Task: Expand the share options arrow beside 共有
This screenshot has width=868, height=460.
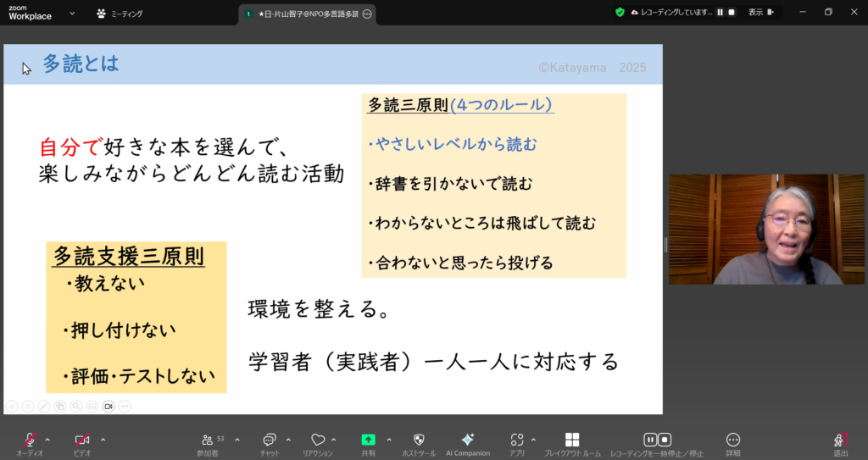Action: [389, 440]
